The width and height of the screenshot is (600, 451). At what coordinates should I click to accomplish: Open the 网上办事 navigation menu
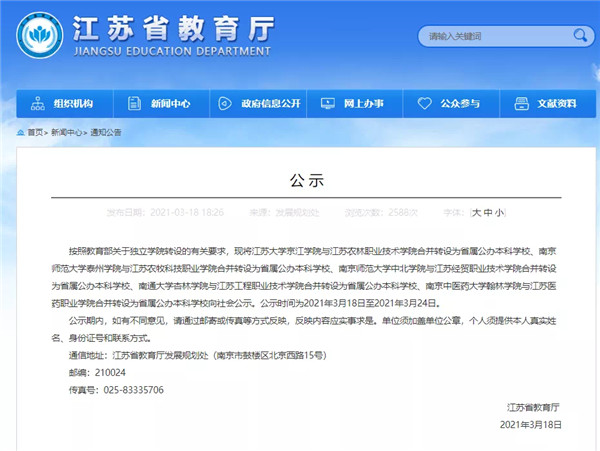pyautogui.click(x=364, y=103)
